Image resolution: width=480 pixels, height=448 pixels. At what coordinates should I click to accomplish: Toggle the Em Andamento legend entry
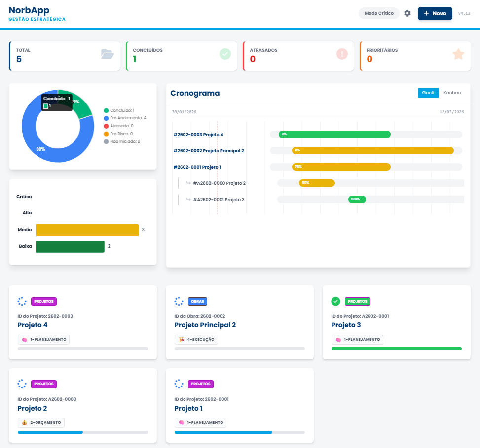(x=125, y=118)
